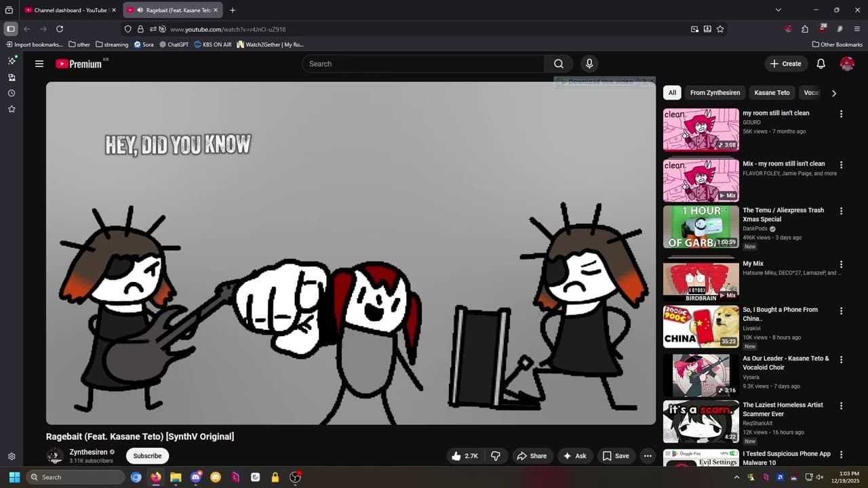The image size is (868, 488).
Task: Click the tracking protection shield icon
Action: click(x=128, y=29)
